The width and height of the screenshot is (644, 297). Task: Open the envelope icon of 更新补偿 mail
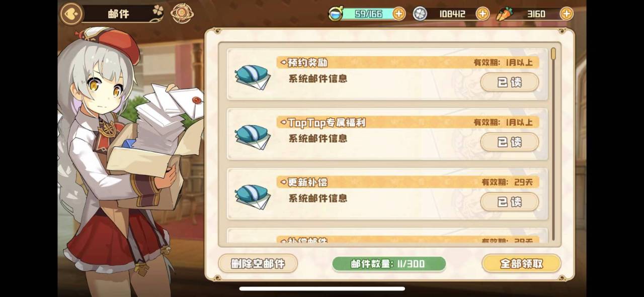(253, 197)
